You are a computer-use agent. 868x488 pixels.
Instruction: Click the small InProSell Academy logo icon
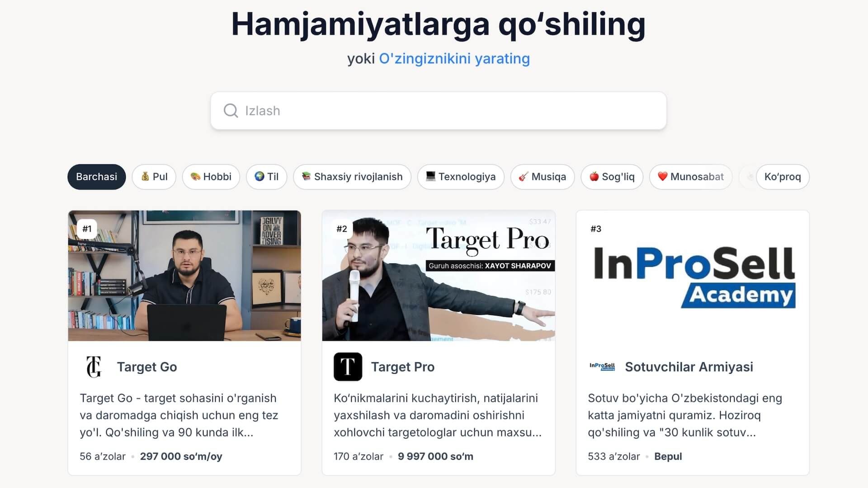602,367
